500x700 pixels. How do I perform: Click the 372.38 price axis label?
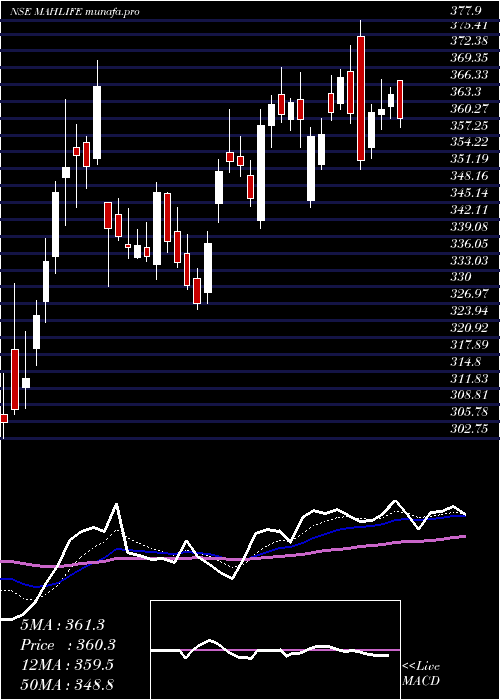click(x=470, y=42)
